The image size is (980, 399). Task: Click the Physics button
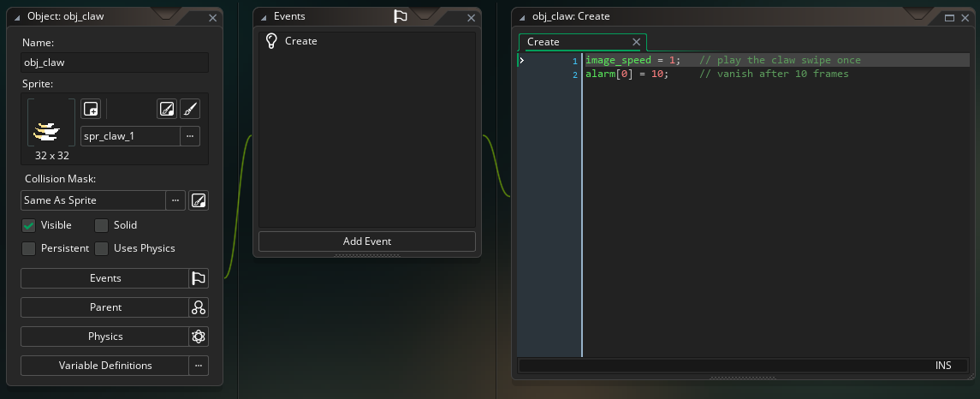pos(105,336)
